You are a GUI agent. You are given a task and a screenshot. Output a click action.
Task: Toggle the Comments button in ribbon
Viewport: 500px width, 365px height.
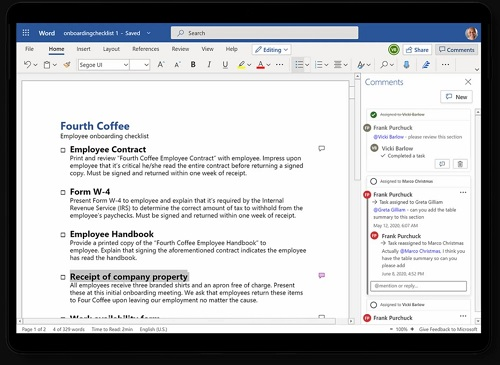point(456,50)
